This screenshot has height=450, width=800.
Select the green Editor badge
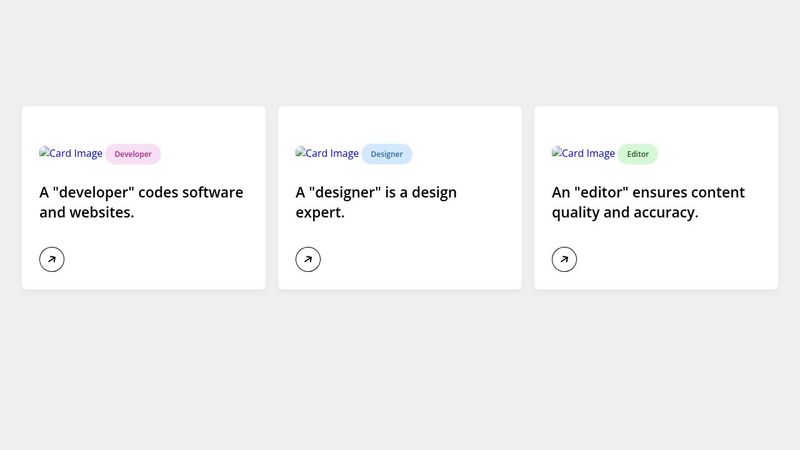point(638,154)
